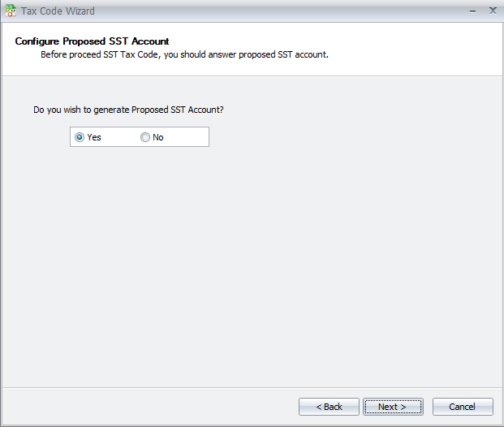Click the "Configure Proposed SST Account" heading

tap(92, 41)
